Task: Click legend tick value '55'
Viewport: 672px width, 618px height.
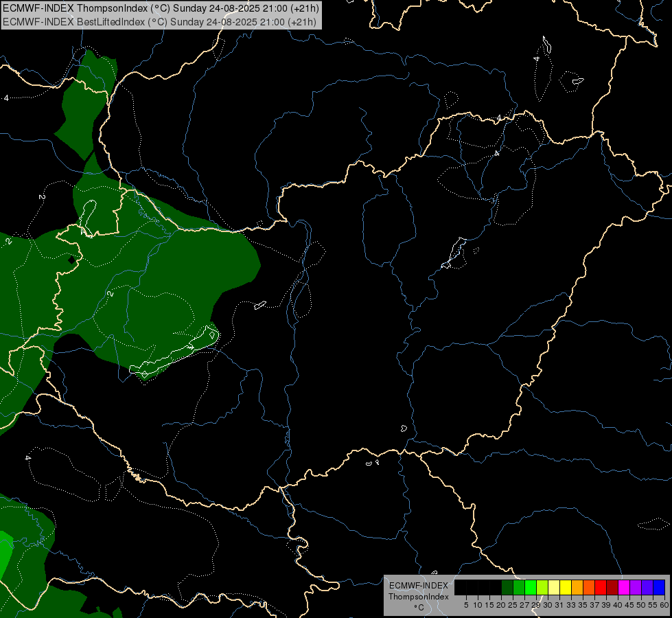Action: coord(653,605)
